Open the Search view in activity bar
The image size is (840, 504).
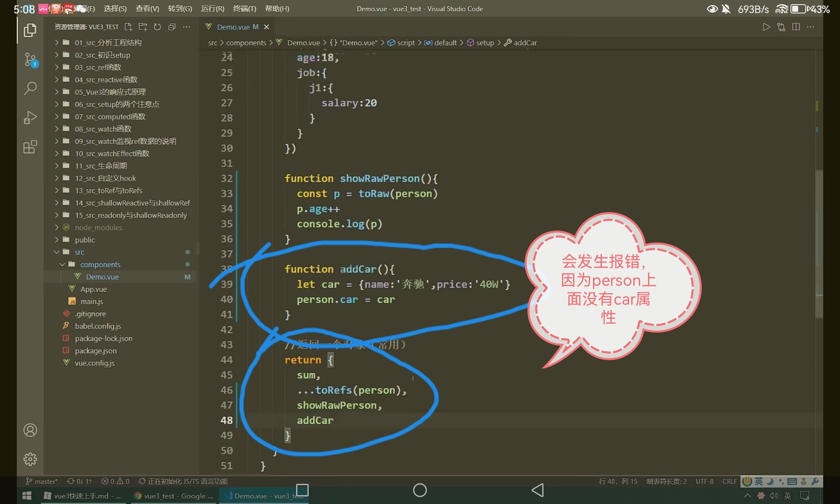[30, 88]
